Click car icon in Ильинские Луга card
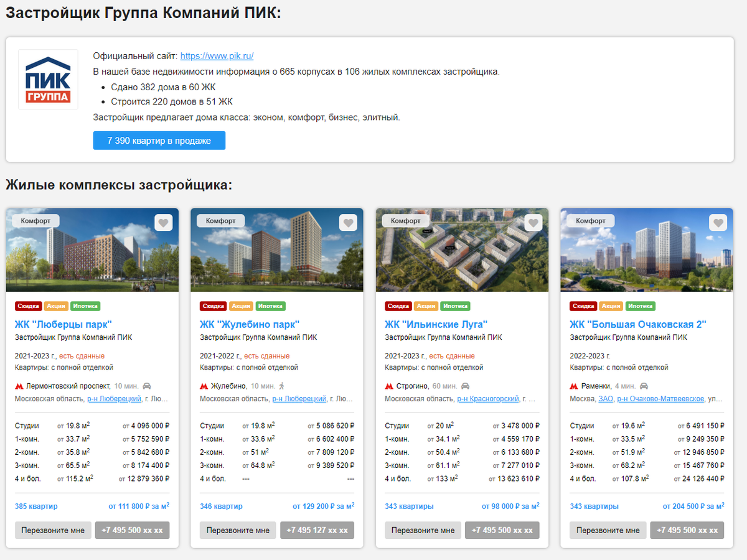This screenshot has height=560, width=747. coord(465,386)
